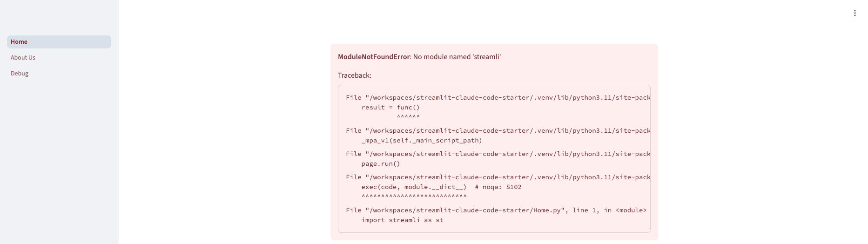Click the "result = func()" traceback line

390,108
